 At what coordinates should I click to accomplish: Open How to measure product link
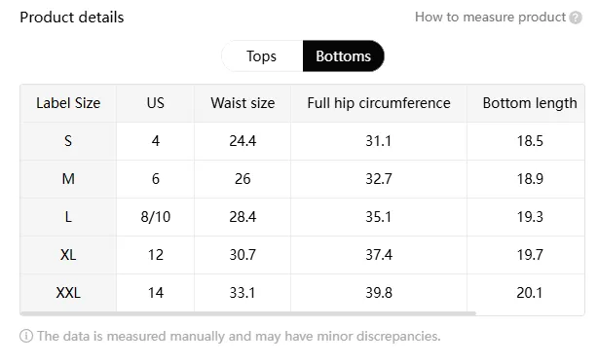[490, 18]
